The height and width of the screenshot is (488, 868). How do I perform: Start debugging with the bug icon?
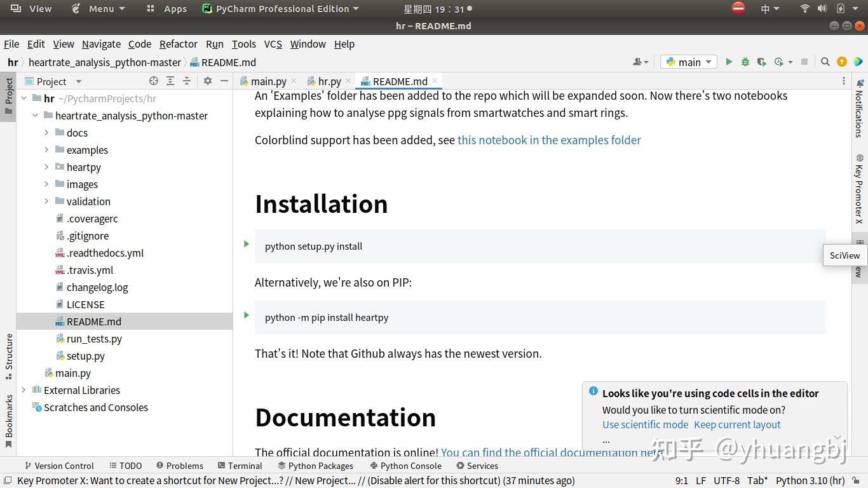click(x=745, y=62)
